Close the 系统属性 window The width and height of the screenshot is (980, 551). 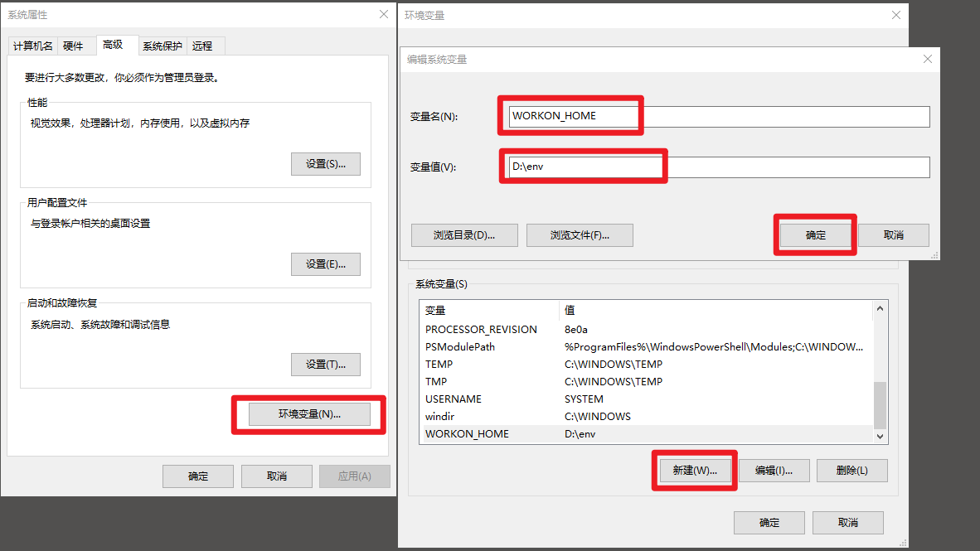tap(384, 14)
